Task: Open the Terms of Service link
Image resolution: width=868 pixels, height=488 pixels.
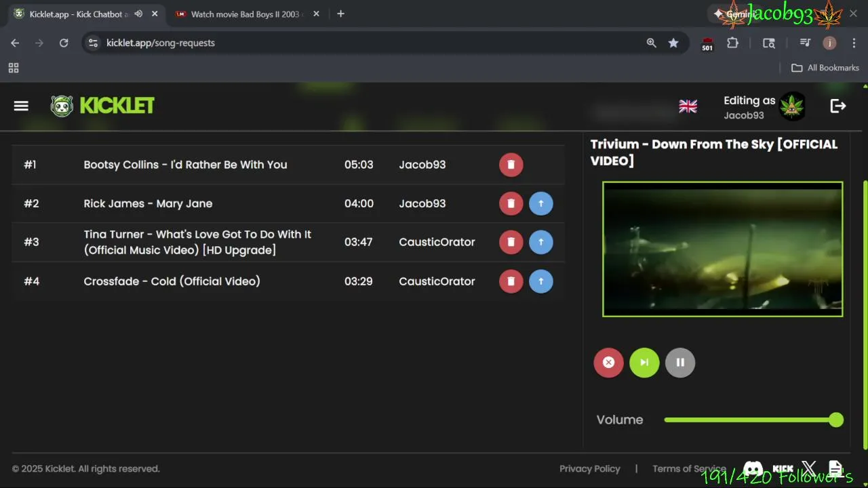Action: tap(689, 469)
